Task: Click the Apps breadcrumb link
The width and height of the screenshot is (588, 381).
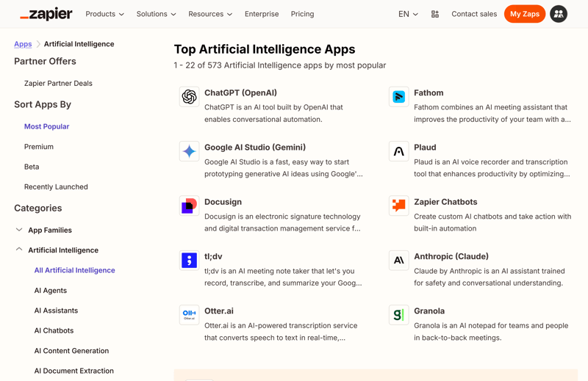Action: [23, 44]
